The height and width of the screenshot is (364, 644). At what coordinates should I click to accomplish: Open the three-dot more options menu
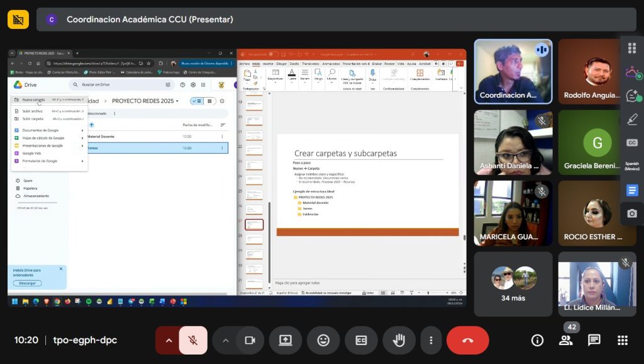click(431, 340)
